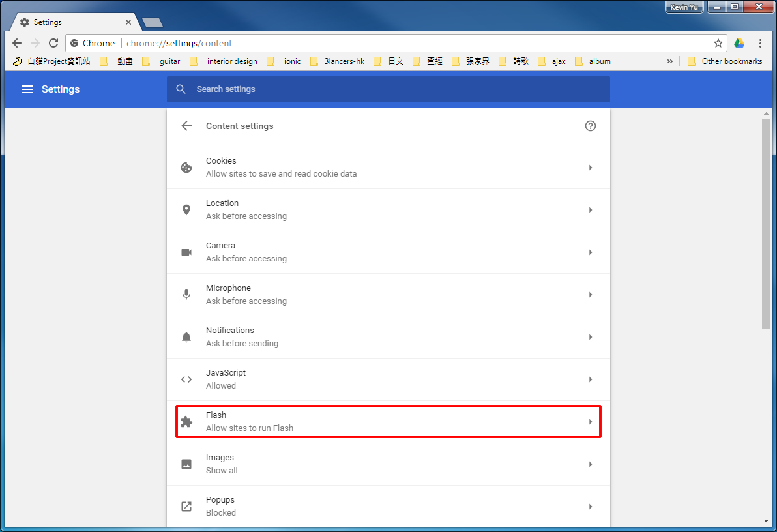Screen dimensions: 777x532
Task: Click the Chrome site info icon
Action: pos(74,43)
